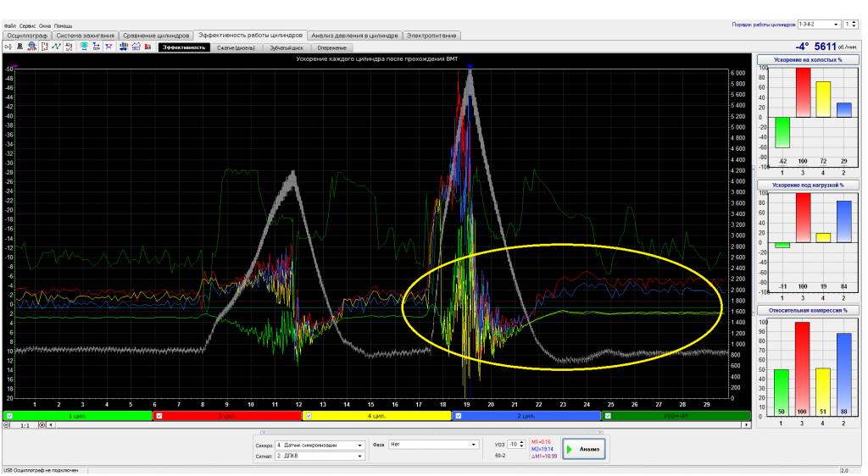868x476 pixels.
Task: Open the Сигнал dropdown (ДПКВ)
Action: click(x=320, y=457)
